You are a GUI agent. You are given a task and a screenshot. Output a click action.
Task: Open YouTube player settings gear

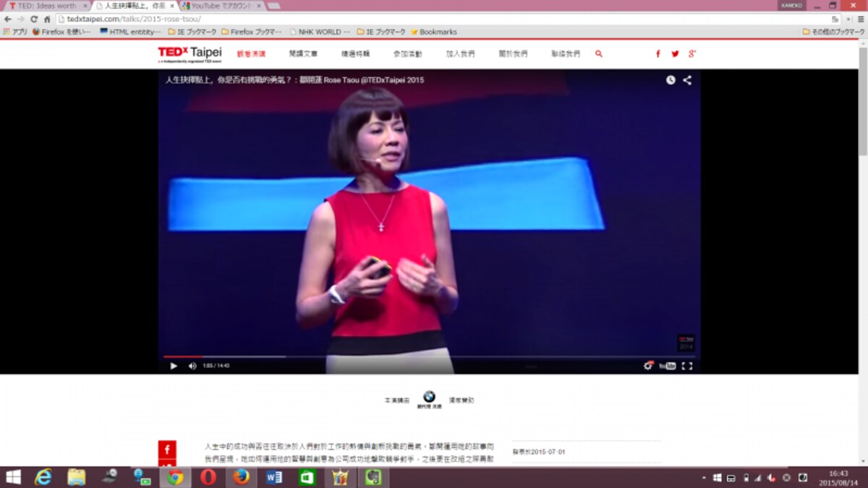[648, 366]
